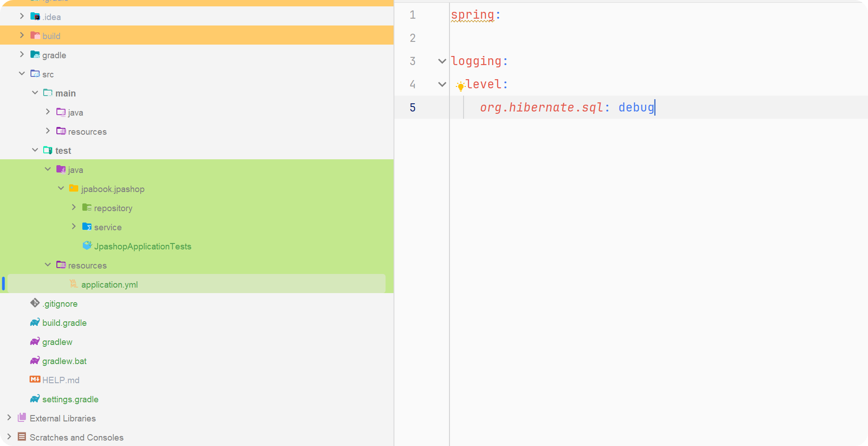Select HELP.md file name
Image resolution: width=868 pixels, height=446 pixels.
tap(61, 380)
